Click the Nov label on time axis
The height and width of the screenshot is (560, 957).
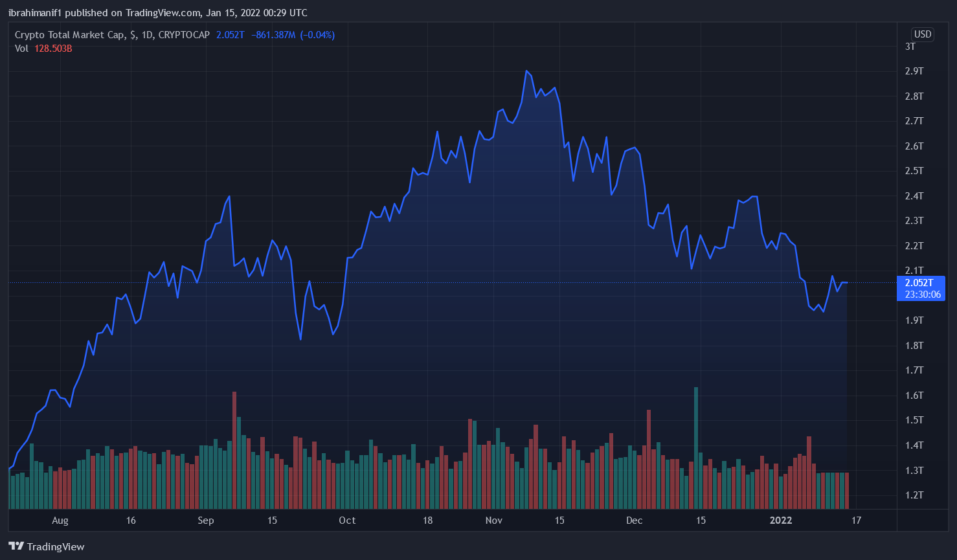(494, 521)
